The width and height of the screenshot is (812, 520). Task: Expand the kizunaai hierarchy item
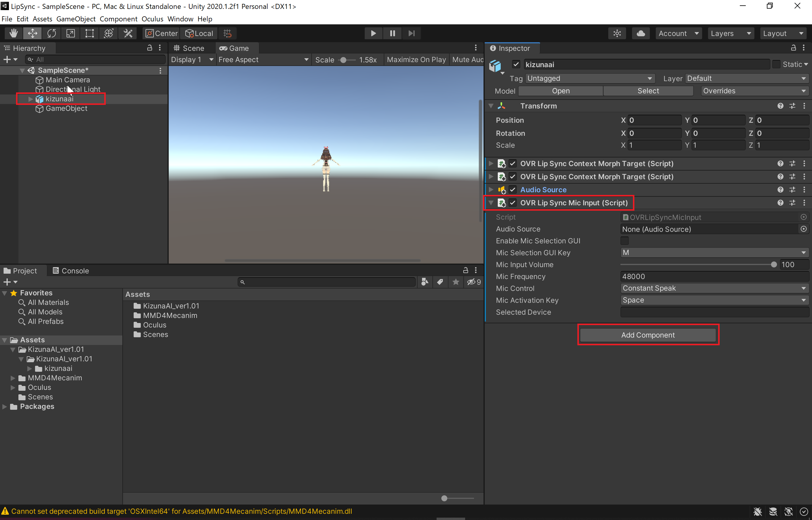pos(30,99)
